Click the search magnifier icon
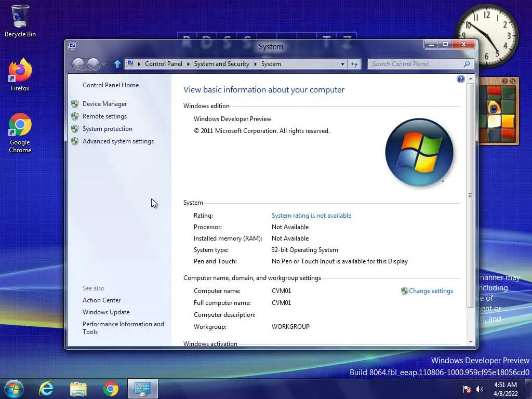 point(467,64)
